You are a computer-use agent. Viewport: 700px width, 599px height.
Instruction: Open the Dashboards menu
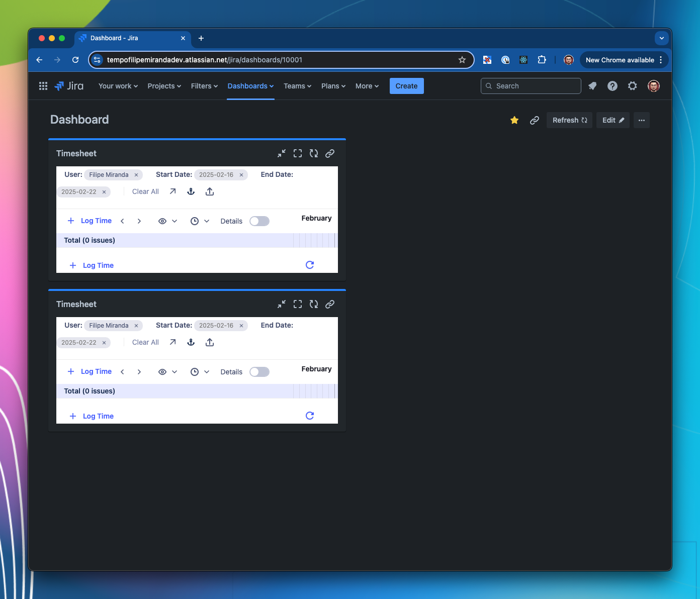[x=250, y=86]
